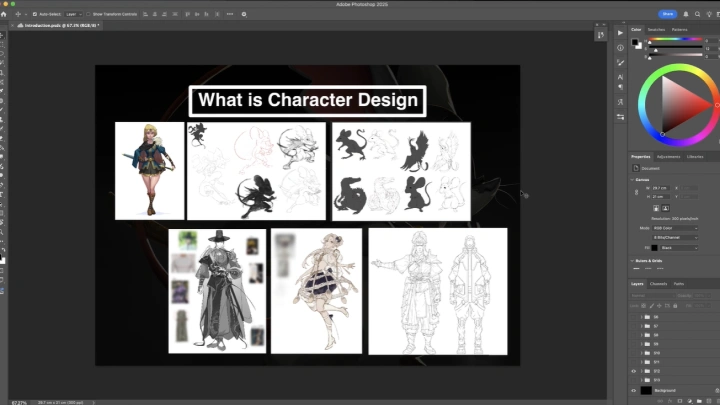The image size is (720, 405).
Task: Align right edges in the options bar
Action: [x=164, y=14]
